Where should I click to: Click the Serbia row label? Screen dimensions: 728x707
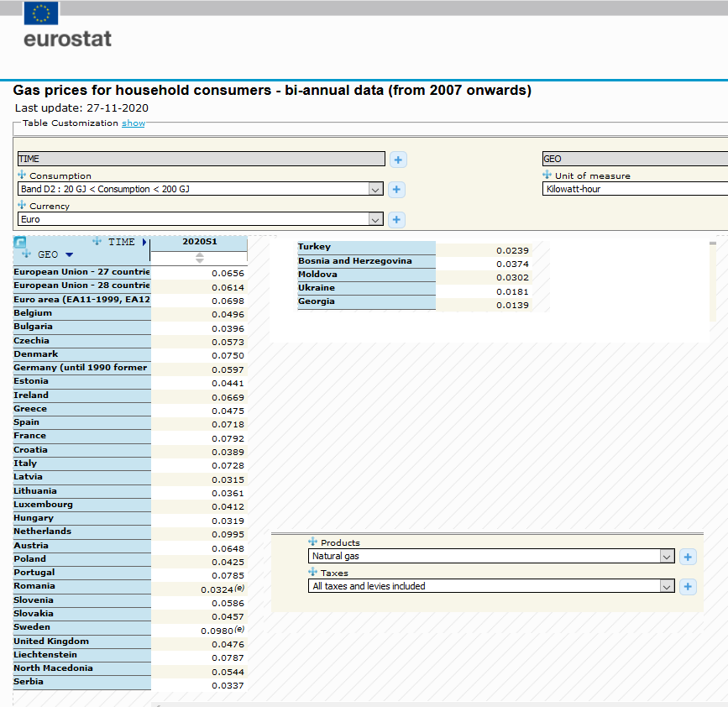(x=82, y=682)
